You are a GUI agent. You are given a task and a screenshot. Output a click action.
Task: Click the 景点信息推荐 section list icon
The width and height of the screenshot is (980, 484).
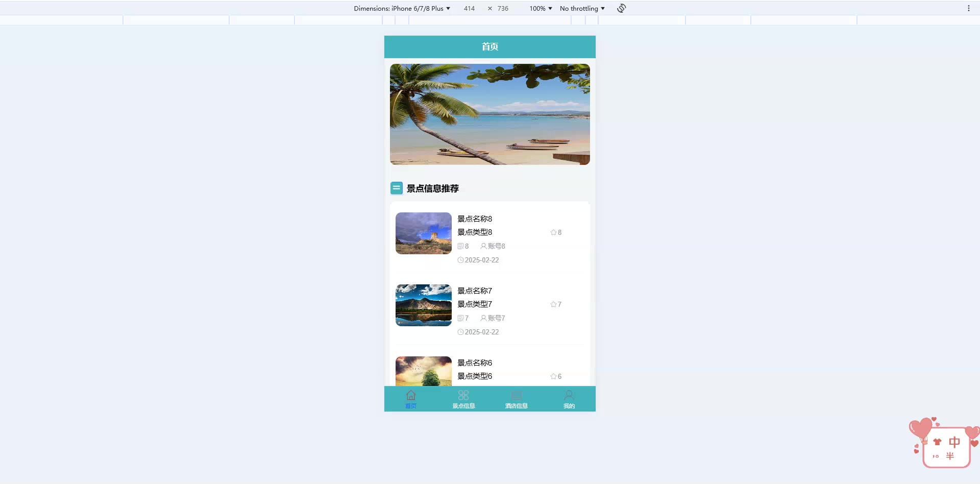click(x=397, y=188)
